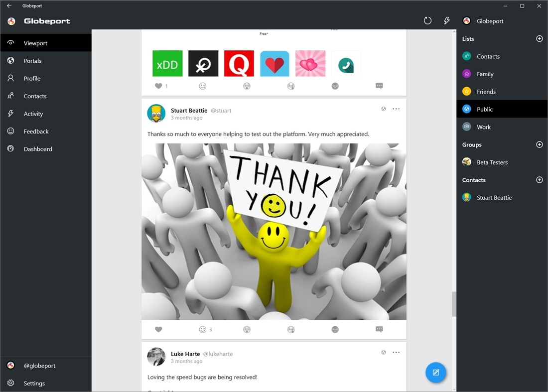Screen dimensions: 548x392
Task: Click Stuart Beattie's name on his post
Action: coord(189,111)
